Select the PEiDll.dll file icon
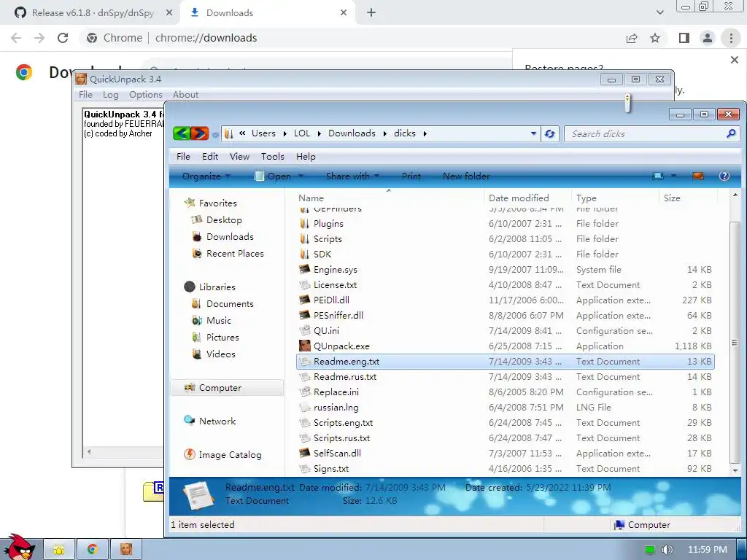This screenshot has width=747, height=560. click(305, 300)
